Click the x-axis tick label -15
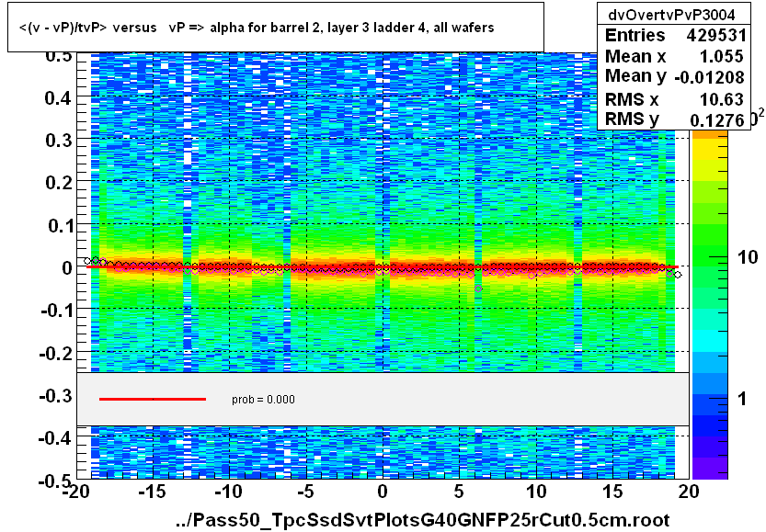This screenshot has height=532, width=766. [153, 491]
